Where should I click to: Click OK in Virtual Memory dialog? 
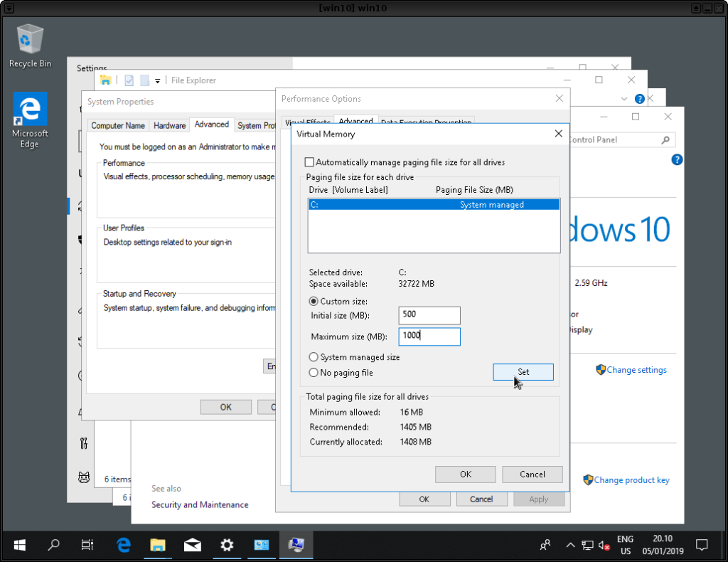point(465,474)
